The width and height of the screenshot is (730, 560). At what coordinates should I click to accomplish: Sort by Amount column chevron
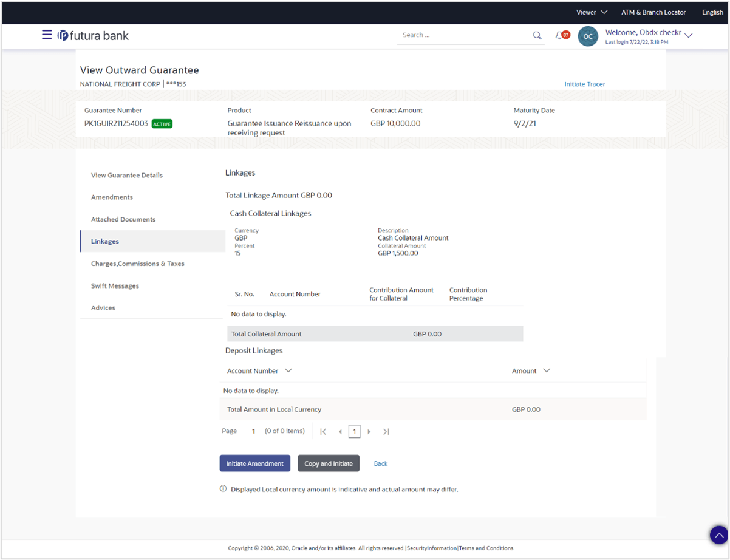coord(547,370)
